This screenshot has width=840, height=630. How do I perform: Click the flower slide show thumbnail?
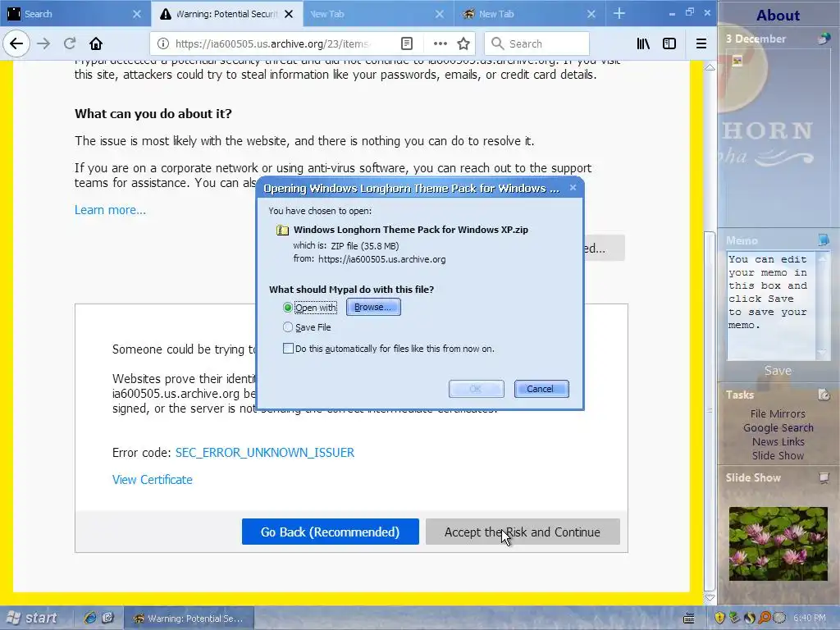778,543
